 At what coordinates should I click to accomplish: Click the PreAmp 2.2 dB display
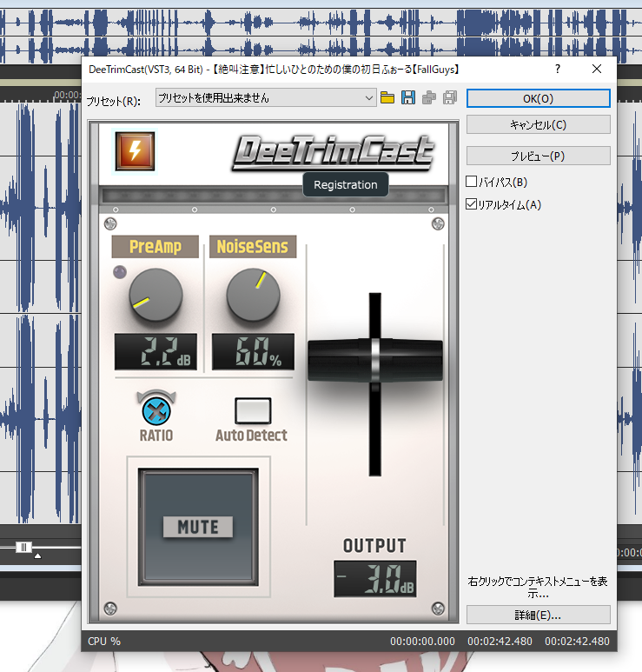click(x=156, y=351)
